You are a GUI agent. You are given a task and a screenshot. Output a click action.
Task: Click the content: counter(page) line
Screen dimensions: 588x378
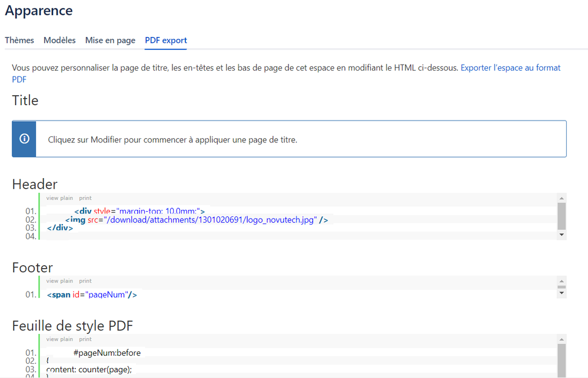point(89,369)
